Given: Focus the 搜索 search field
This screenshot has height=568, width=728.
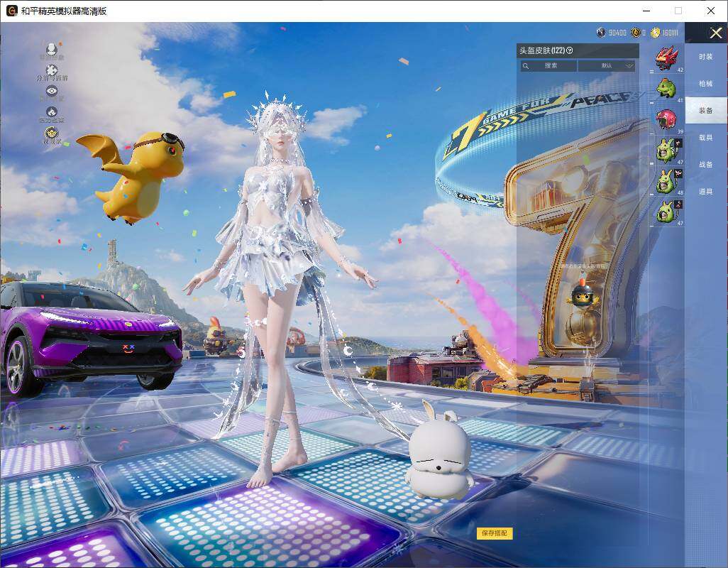Looking at the screenshot, I should [548, 66].
